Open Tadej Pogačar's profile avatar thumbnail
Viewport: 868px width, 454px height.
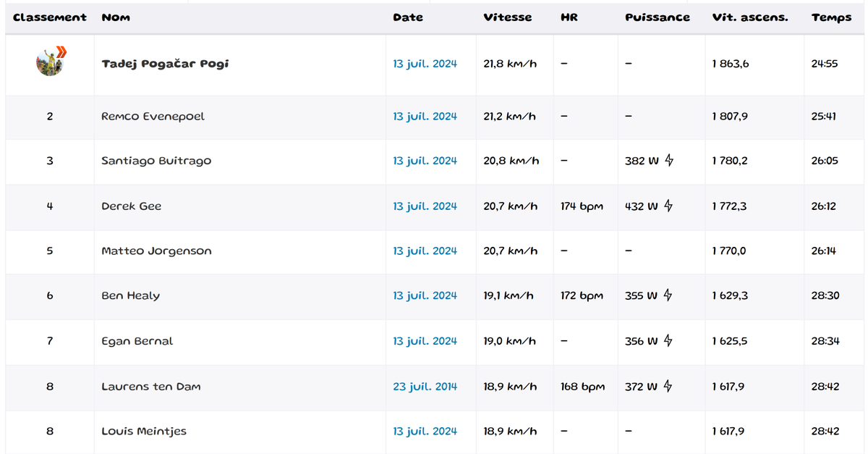[50, 62]
